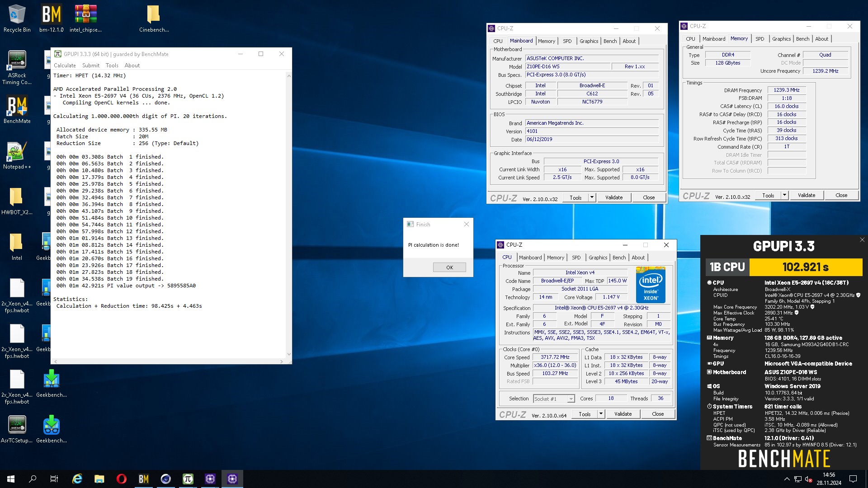
Task: Open Opera browser from the taskbar
Action: (x=122, y=479)
